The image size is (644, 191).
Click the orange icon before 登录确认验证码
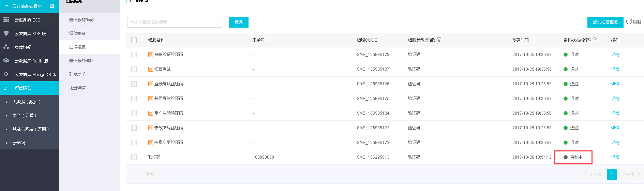pos(151,84)
